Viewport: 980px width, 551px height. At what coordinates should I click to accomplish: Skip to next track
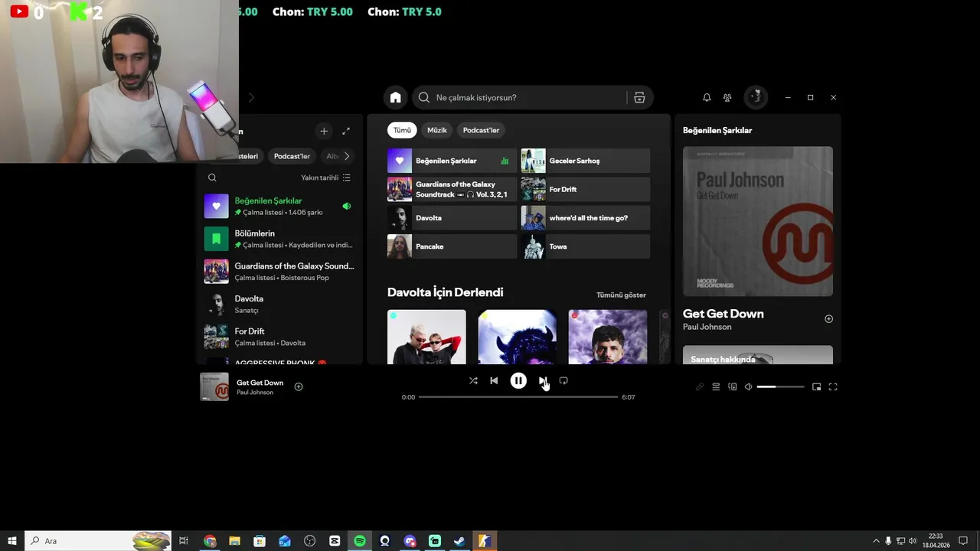coord(542,380)
